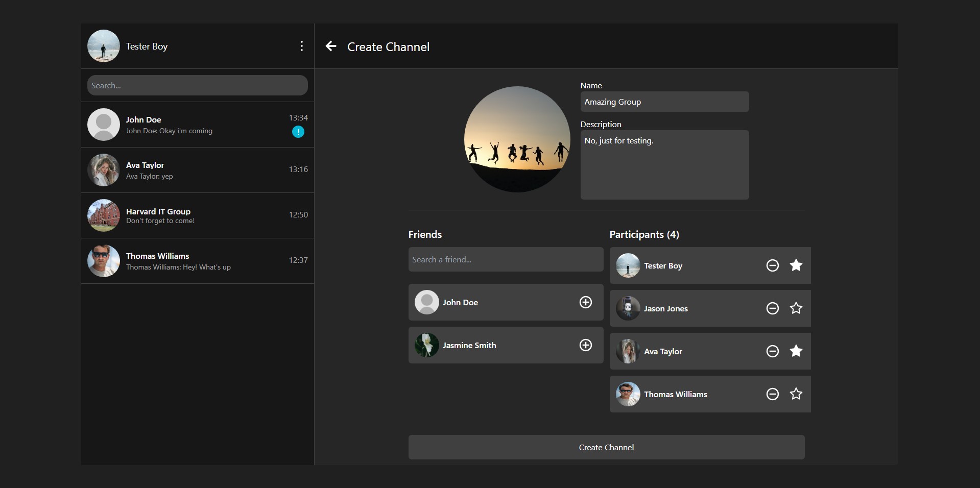The height and width of the screenshot is (488, 980).
Task: Open John Doe's avatar in the chat list
Action: point(104,125)
